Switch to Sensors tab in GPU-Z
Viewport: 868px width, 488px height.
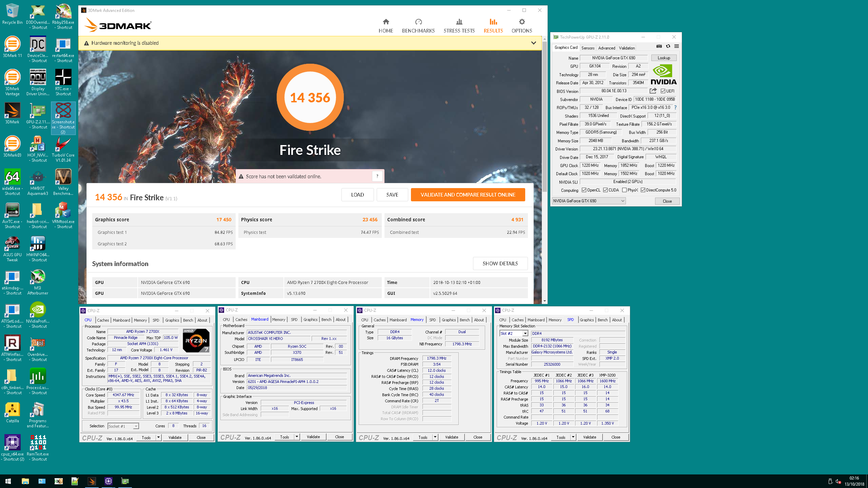pyautogui.click(x=588, y=48)
